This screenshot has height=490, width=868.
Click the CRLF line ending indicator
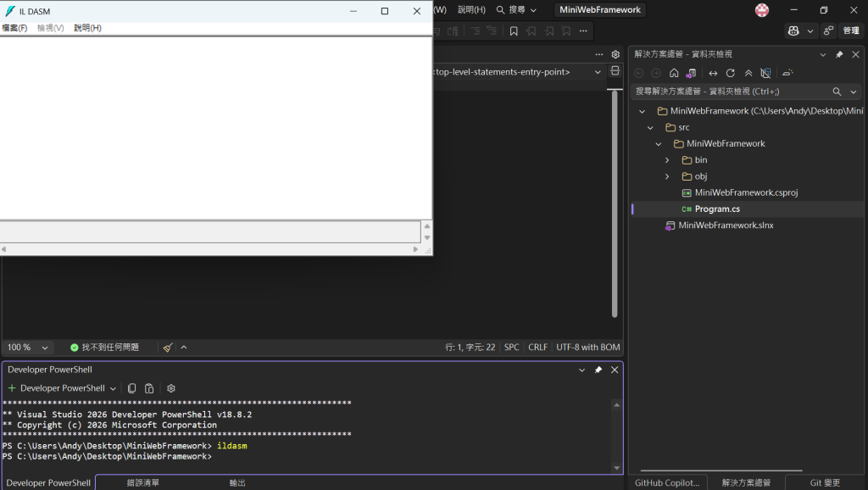537,347
